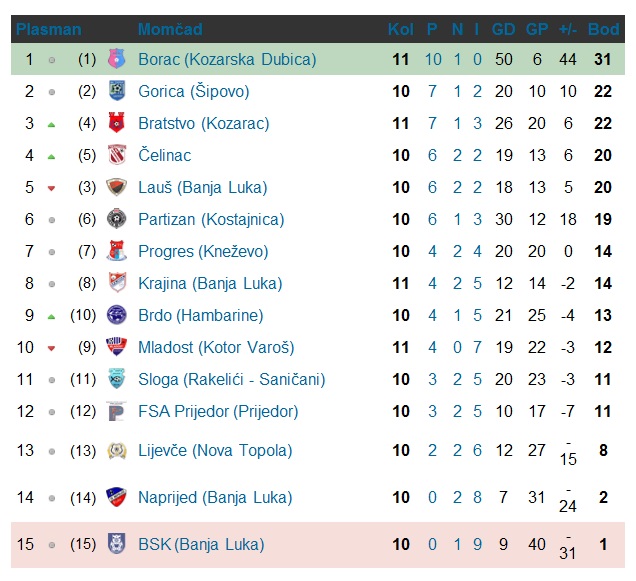Image resolution: width=636 pixels, height=581 pixels.
Task: Click the Brdo (Hambarine) club crest
Action: [x=116, y=316]
